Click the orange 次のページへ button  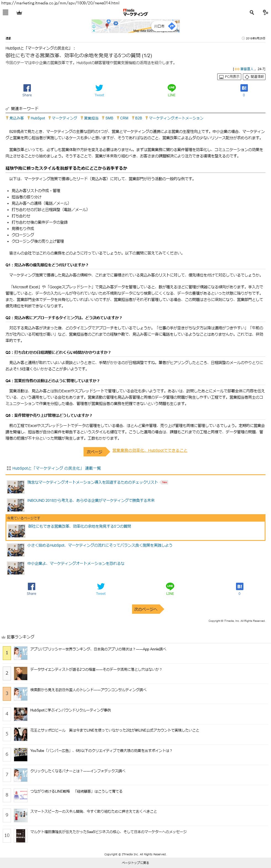(x=148, y=609)
